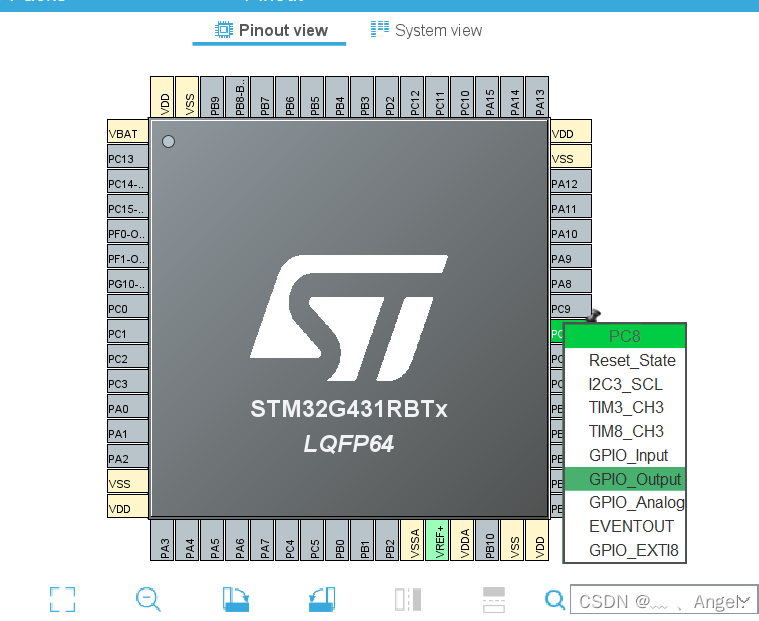The width and height of the screenshot is (759, 621).
Task: Select pin PC4 on the bottom row
Action: coord(288,540)
